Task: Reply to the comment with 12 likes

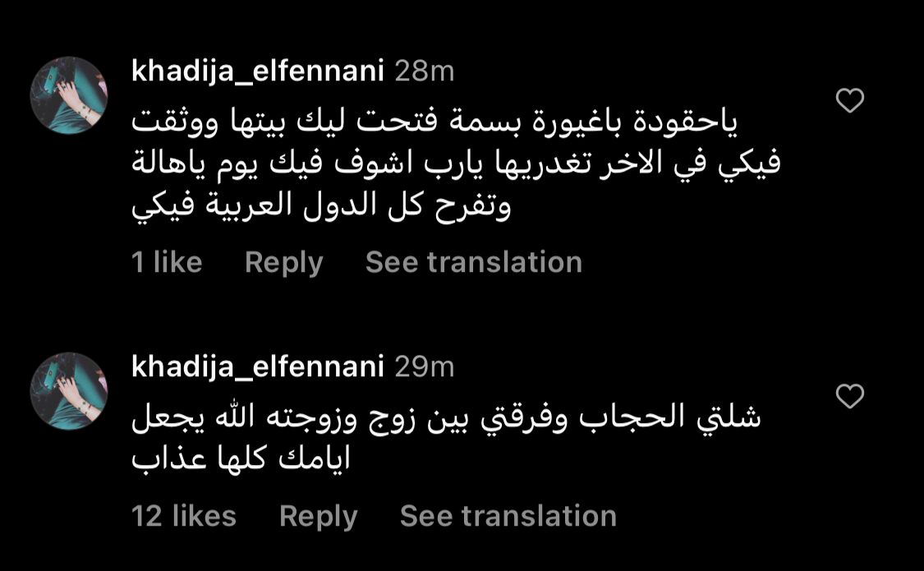Action: tap(318, 516)
